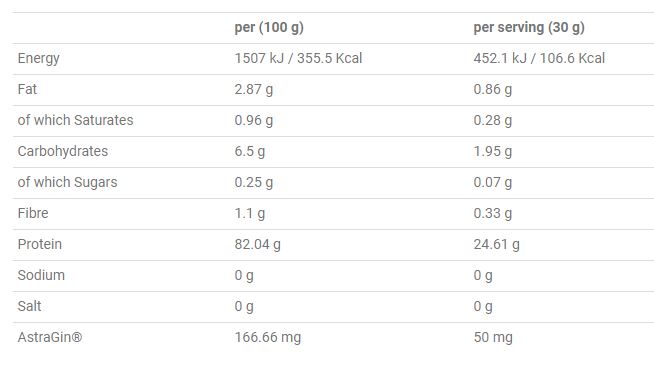Click the 166.66 mg AstraGin value
This screenshot has height=370, width=654.
267,337
